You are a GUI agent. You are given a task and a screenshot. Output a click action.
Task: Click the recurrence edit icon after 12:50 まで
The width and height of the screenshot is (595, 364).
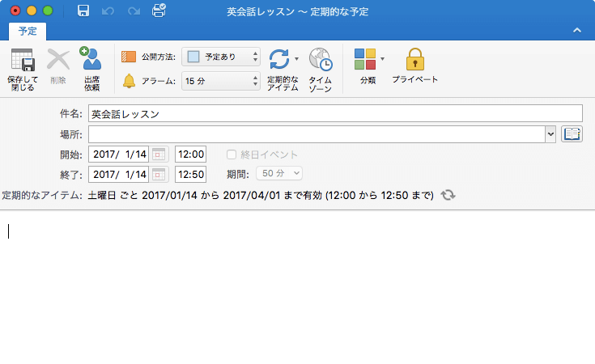[x=448, y=195]
